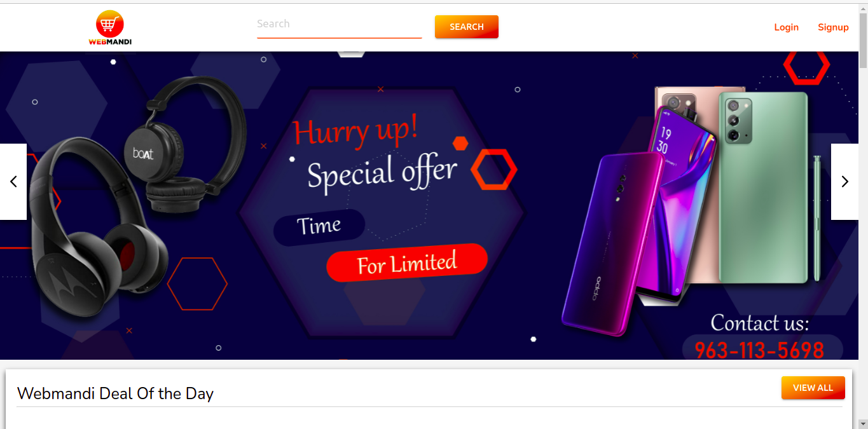Screen dimensions: 868x429
Task: Click the orange SEARCH button
Action: [x=466, y=27]
